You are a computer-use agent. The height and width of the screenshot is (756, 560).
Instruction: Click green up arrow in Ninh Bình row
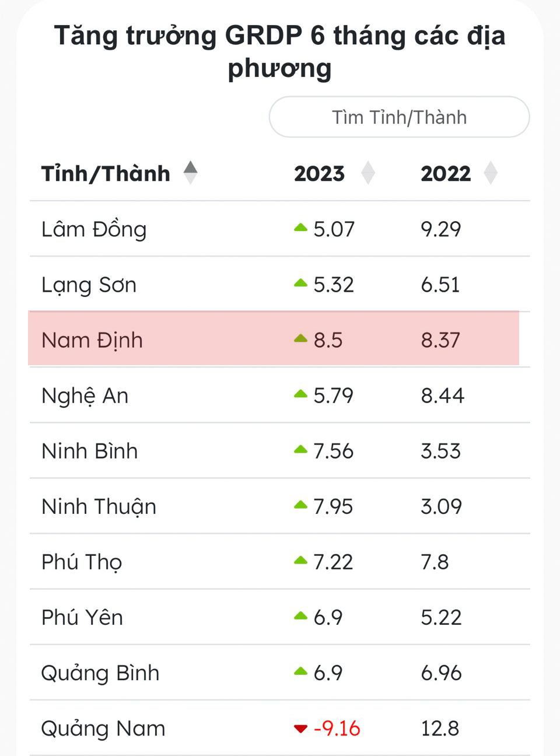tap(300, 449)
